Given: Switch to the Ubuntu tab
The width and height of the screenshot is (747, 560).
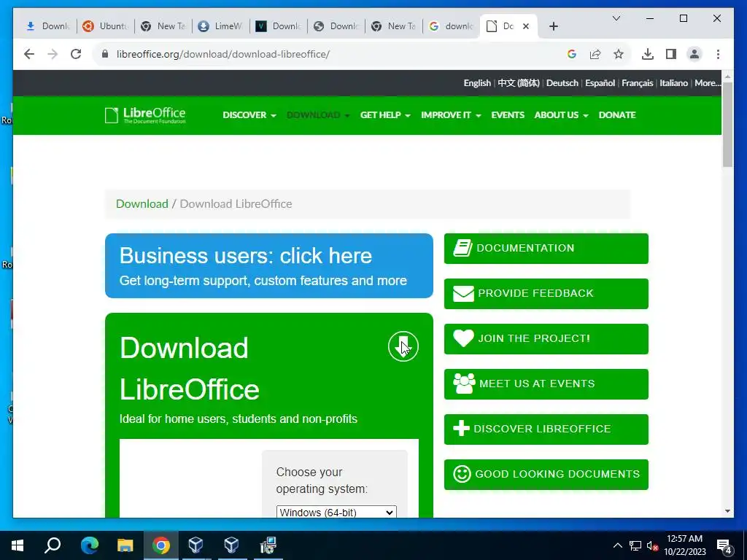Looking at the screenshot, I should pos(105,26).
